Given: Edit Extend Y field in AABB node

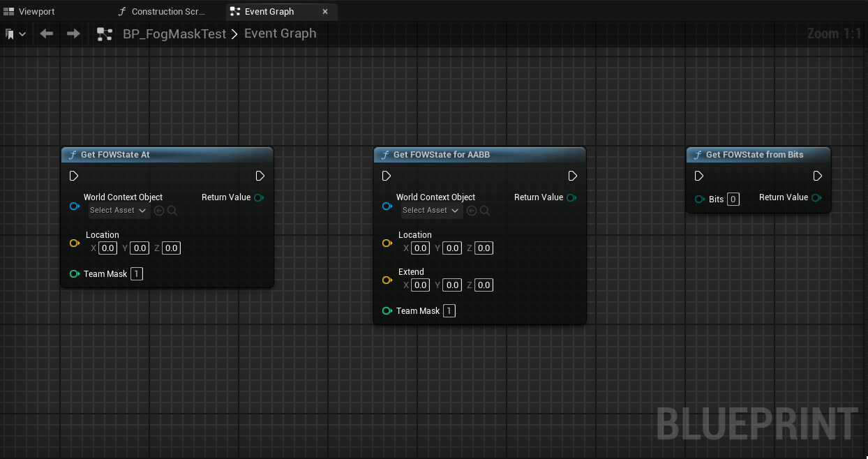Looking at the screenshot, I should click(452, 285).
